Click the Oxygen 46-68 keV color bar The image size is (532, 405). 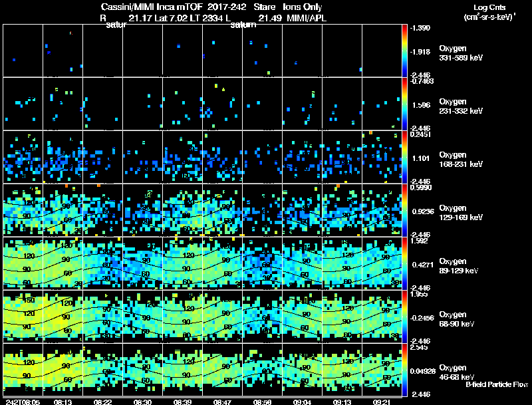tap(404, 370)
